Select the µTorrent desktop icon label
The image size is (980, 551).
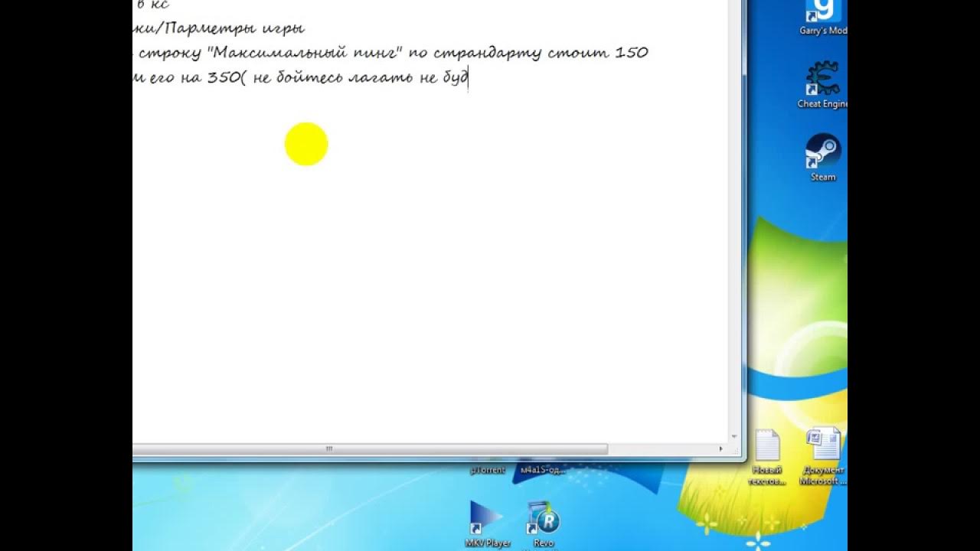[488, 470]
